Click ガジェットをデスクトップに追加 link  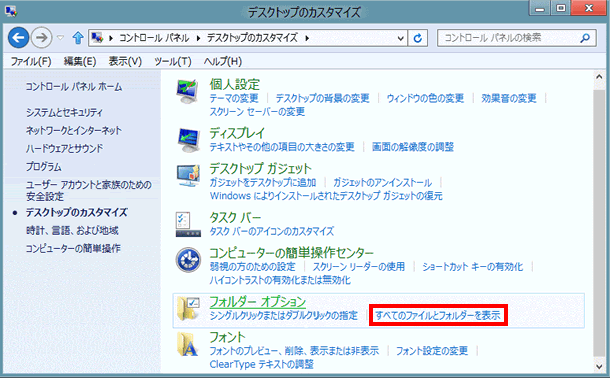(263, 182)
